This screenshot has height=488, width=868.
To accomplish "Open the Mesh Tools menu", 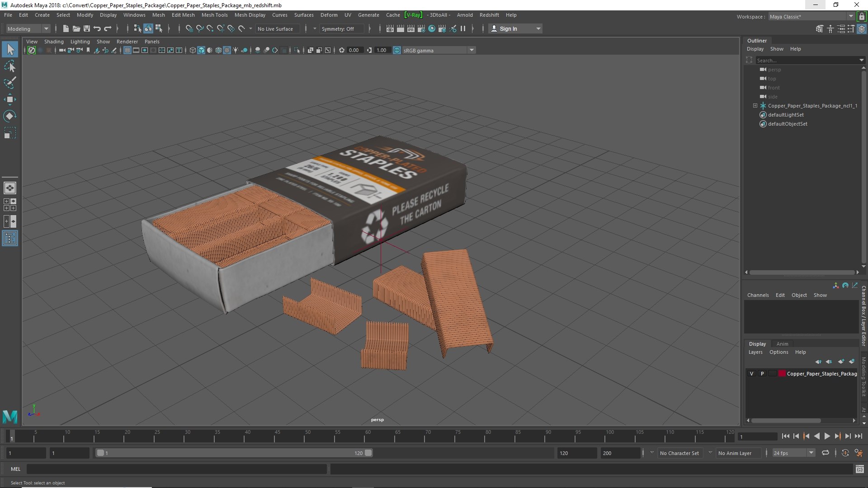I will (214, 15).
